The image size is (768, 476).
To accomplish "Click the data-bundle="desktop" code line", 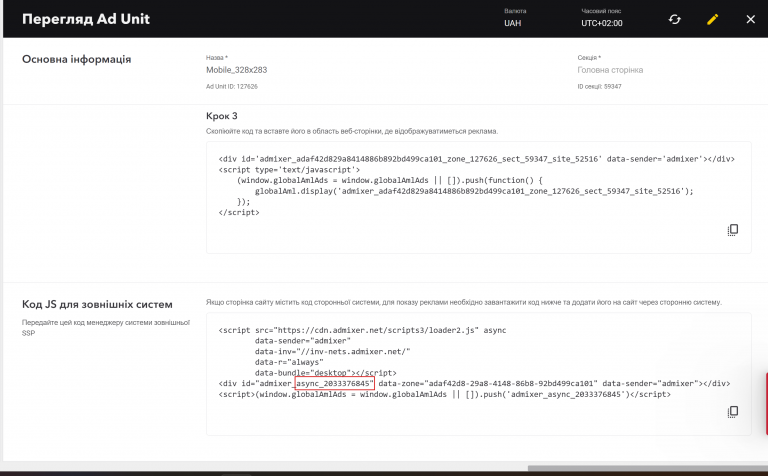I will tap(326, 373).
